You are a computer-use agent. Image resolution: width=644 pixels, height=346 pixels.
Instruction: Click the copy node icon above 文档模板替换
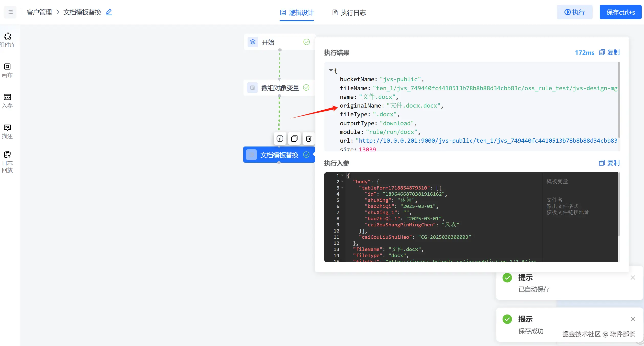(x=294, y=139)
